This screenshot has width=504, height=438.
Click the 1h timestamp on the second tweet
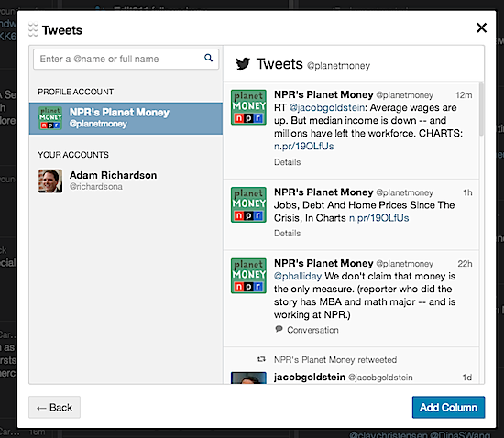click(467, 192)
